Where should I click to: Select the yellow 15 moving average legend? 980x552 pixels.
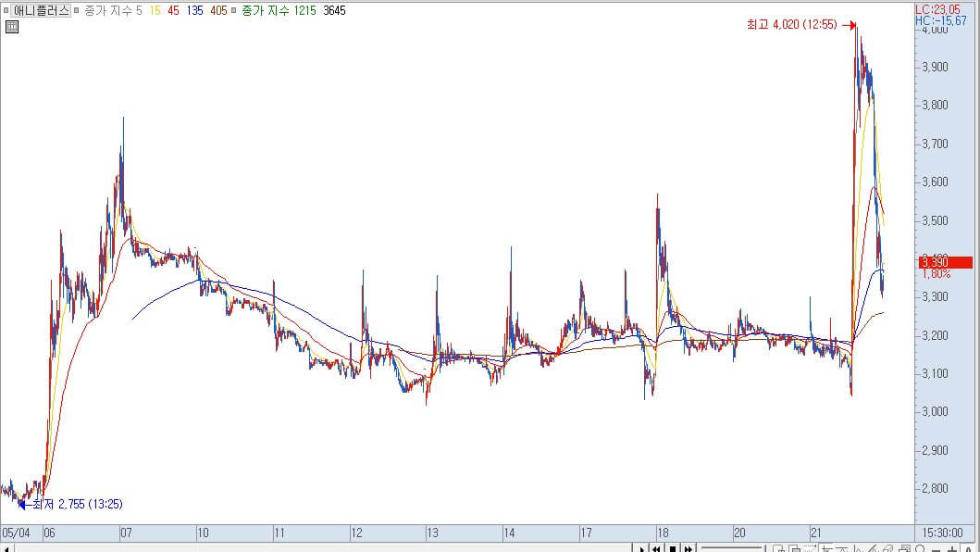(x=155, y=10)
